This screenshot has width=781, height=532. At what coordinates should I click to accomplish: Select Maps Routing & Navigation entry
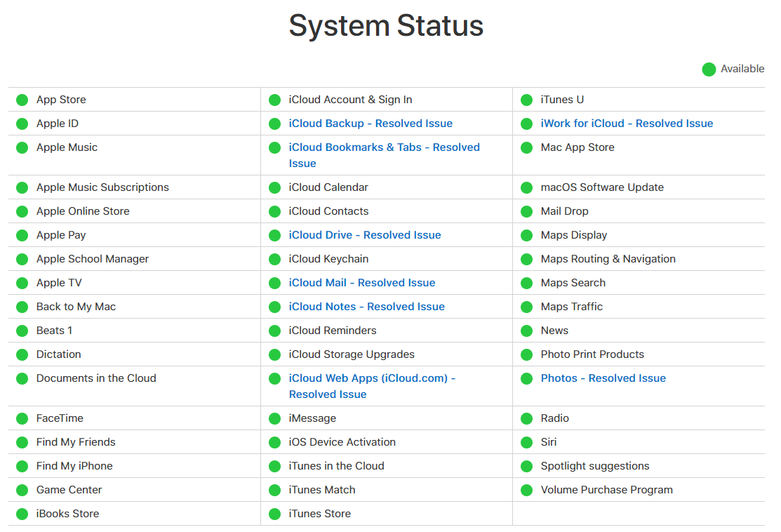[x=608, y=259]
